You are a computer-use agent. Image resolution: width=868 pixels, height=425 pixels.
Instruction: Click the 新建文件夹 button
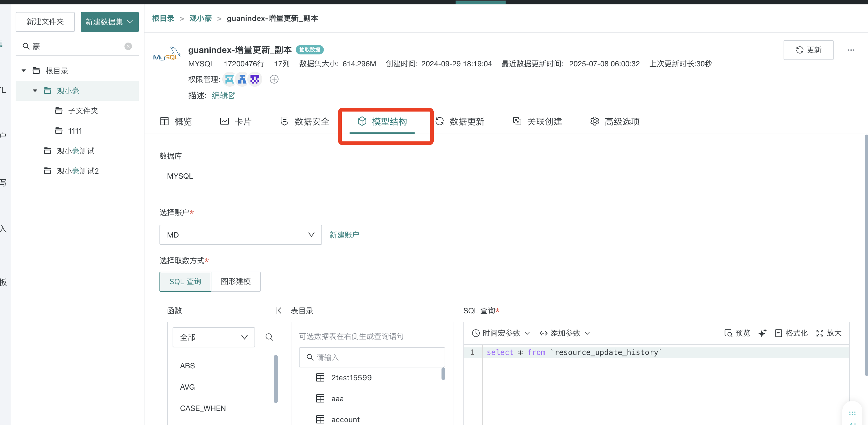pos(45,22)
